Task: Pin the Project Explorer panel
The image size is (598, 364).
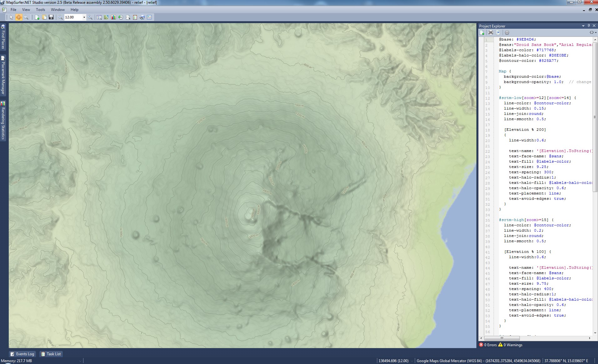Action: click(589, 26)
